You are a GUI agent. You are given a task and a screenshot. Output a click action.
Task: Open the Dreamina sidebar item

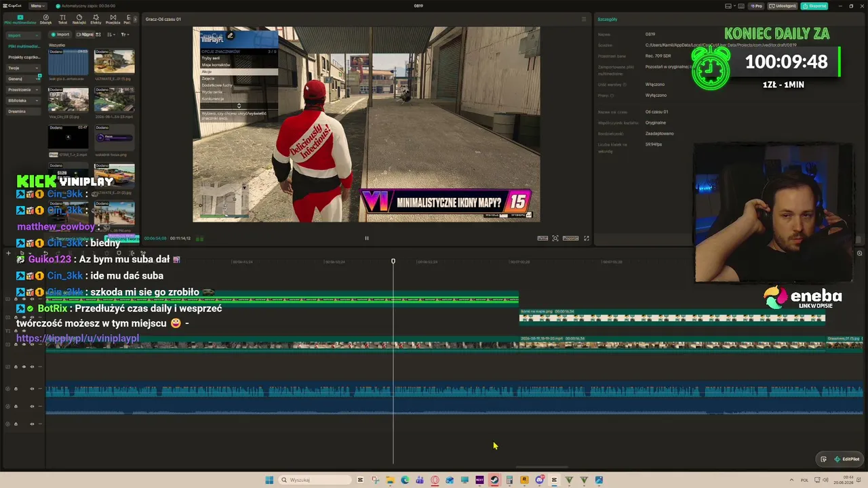(22, 111)
